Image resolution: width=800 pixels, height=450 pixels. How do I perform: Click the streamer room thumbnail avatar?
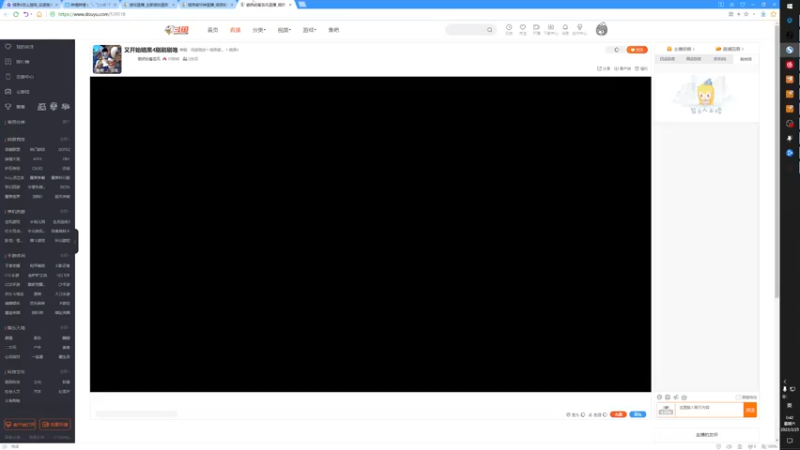tap(107, 59)
